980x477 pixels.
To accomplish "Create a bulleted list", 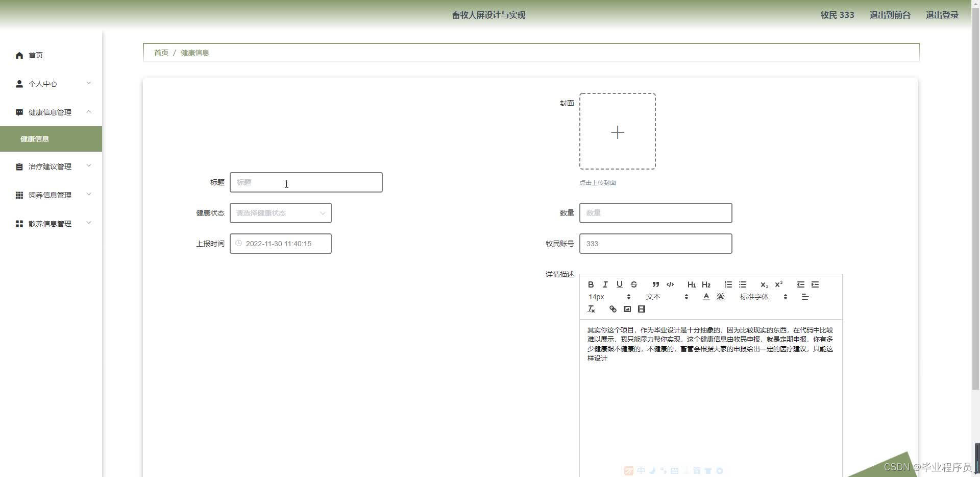I will (x=742, y=284).
